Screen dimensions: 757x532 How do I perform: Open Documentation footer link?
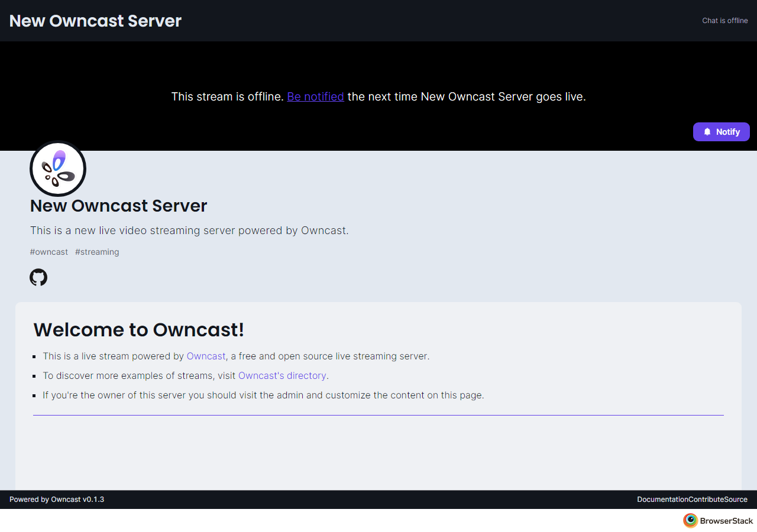pyautogui.click(x=663, y=499)
